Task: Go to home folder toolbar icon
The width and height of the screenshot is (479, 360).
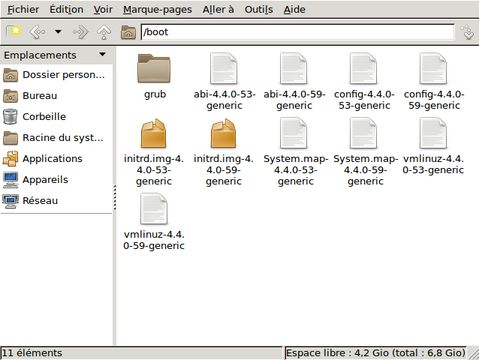Action: 128,32
